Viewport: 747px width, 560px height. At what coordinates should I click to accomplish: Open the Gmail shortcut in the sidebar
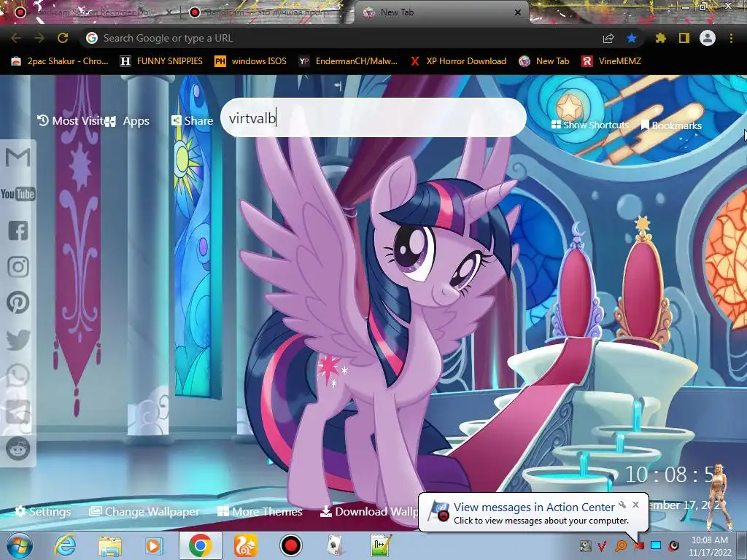[18, 157]
